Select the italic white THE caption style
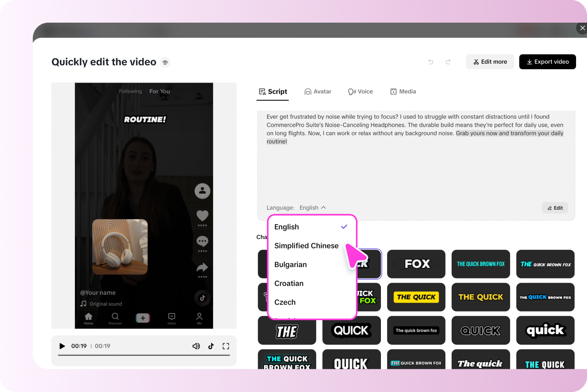The height and width of the screenshot is (392, 587). tap(287, 331)
